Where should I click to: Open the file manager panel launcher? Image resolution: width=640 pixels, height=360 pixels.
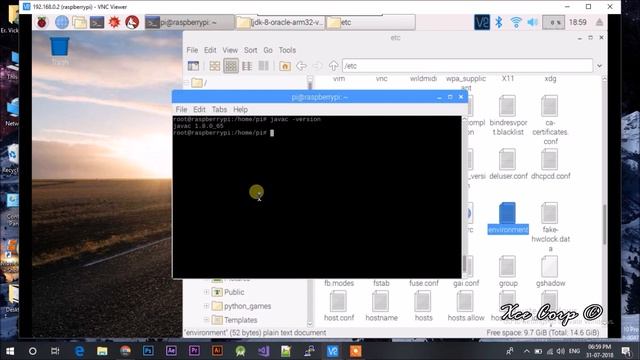pos(79,22)
